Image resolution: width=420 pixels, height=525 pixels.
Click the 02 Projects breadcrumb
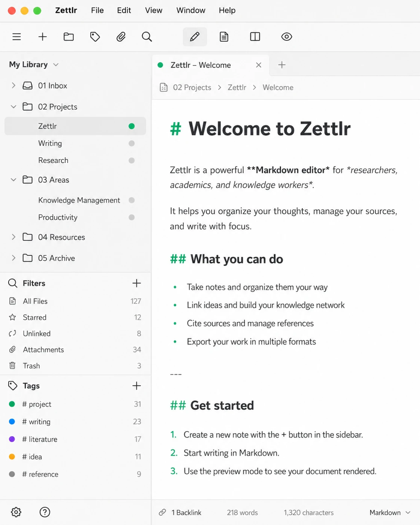pyautogui.click(x=192, y=87)
